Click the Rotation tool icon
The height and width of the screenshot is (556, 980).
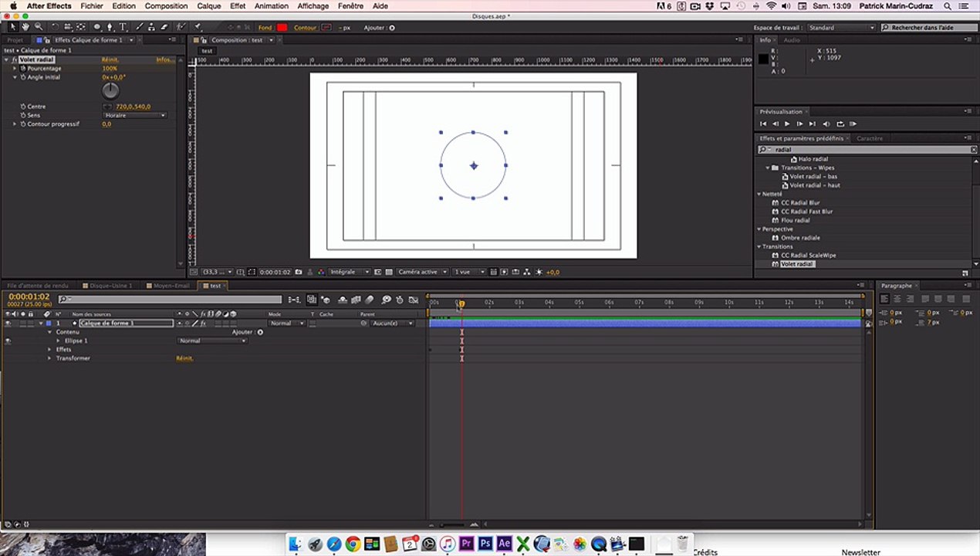tap(55, 27)
